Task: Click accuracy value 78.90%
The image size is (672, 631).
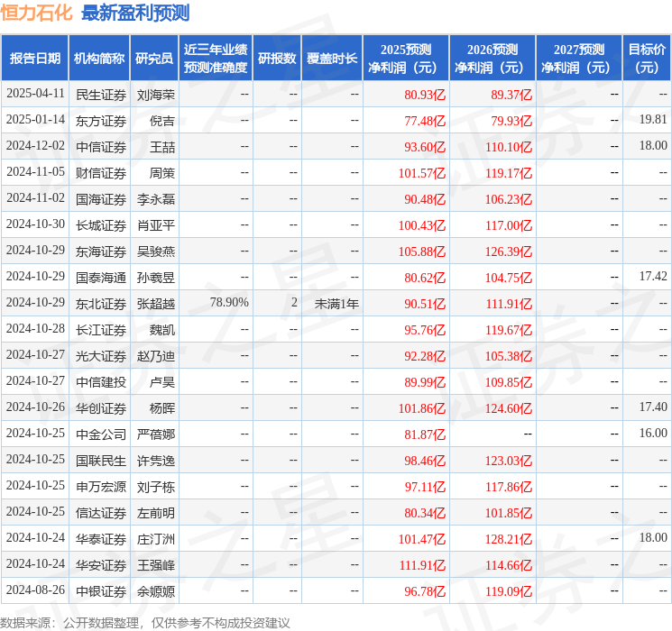Action: coord(229,303)
